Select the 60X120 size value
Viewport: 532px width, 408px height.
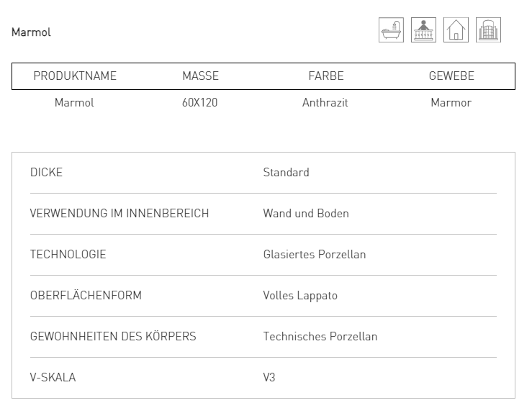click(x=199, y=102)
